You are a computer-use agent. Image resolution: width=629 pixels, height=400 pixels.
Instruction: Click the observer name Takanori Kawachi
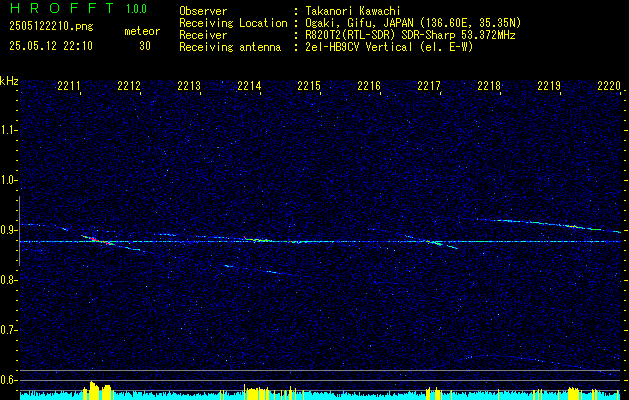click(353, 11)
